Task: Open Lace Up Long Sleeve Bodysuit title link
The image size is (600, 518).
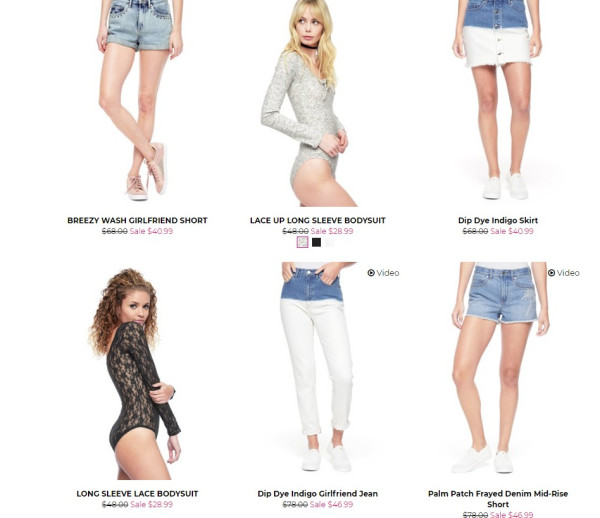Action: point(318,220)
